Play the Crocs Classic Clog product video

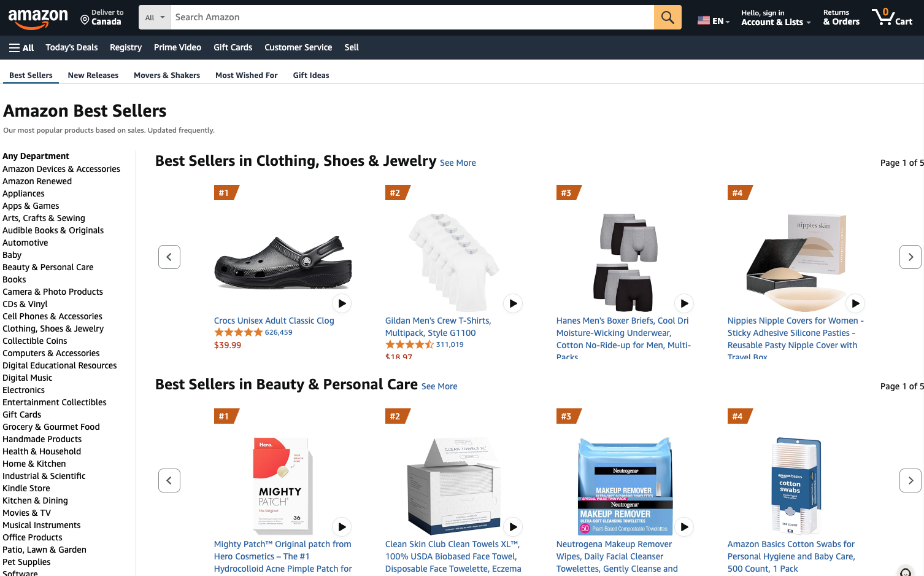pos(342,303)
